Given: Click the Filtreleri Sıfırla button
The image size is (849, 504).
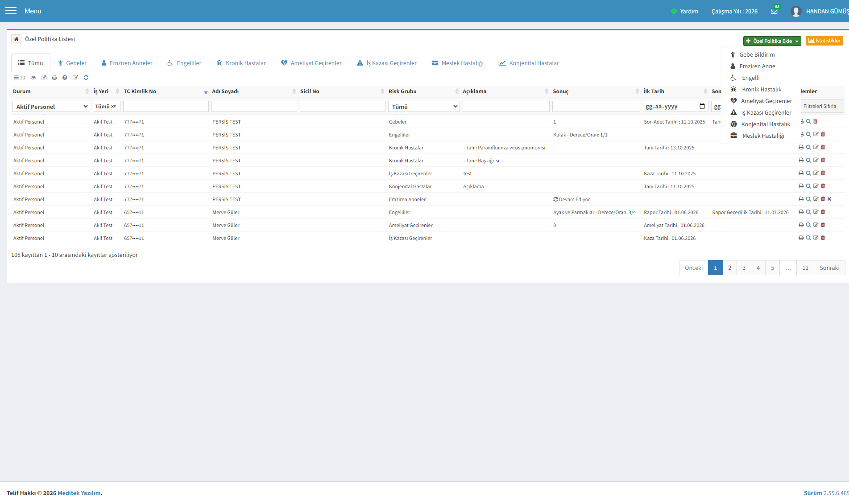Looking at the screenshot, I should coord(820,106).
